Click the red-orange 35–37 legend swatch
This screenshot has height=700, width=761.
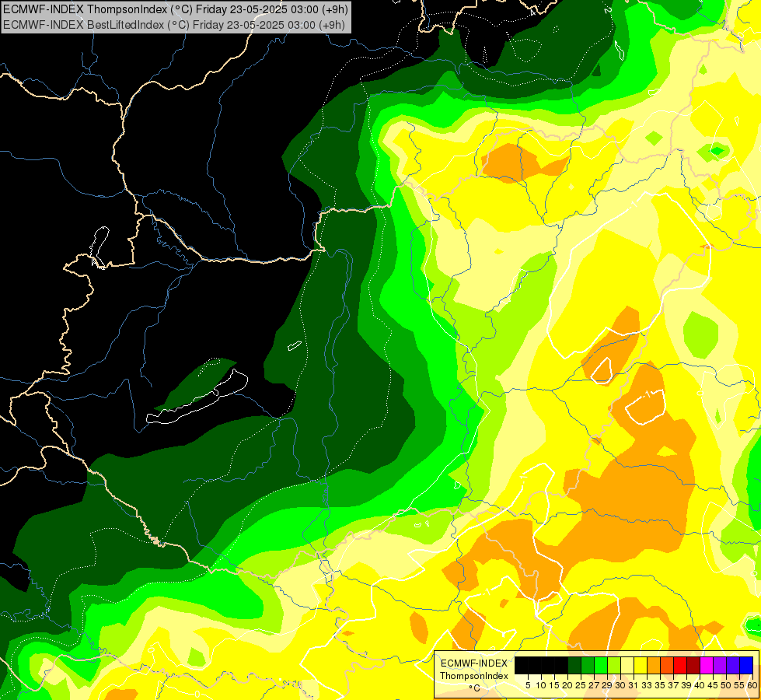click(667, 666)
